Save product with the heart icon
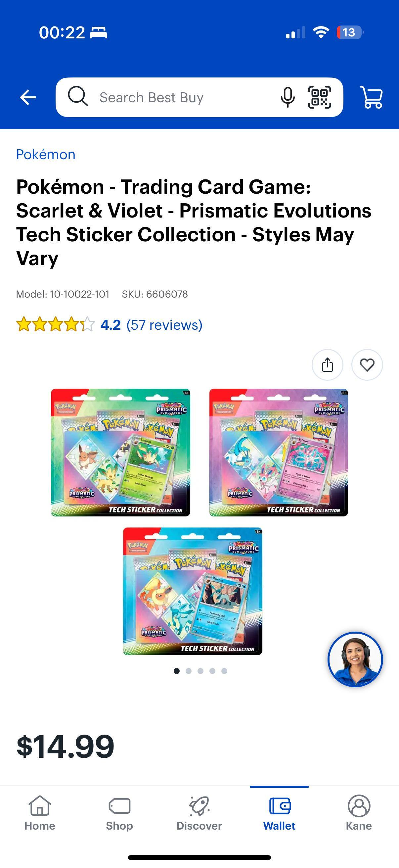The height and width of the screenshot is (868, 399). [x=367, y=364]
